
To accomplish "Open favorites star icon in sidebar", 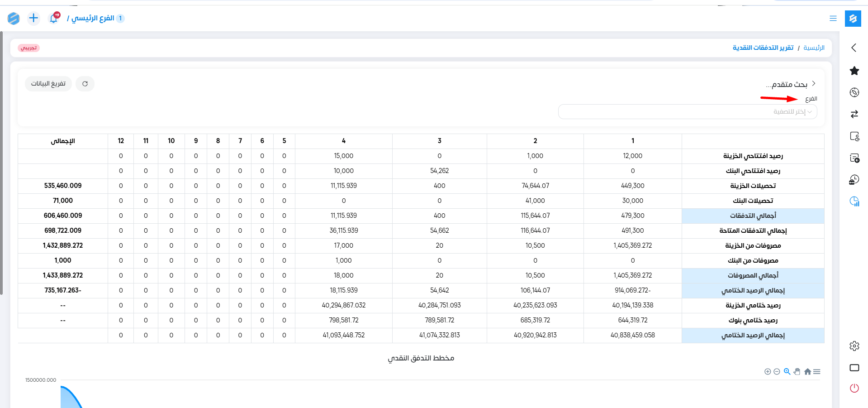I will coord(854,71).
